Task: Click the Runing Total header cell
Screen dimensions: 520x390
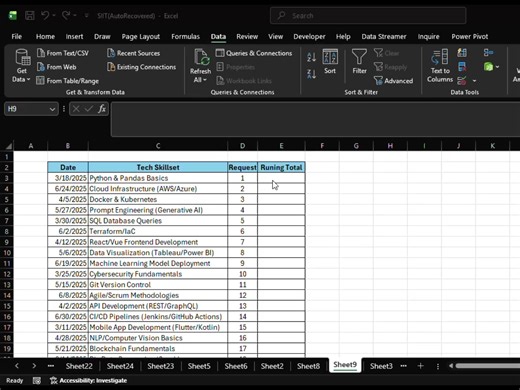Action: pos(281,167)
